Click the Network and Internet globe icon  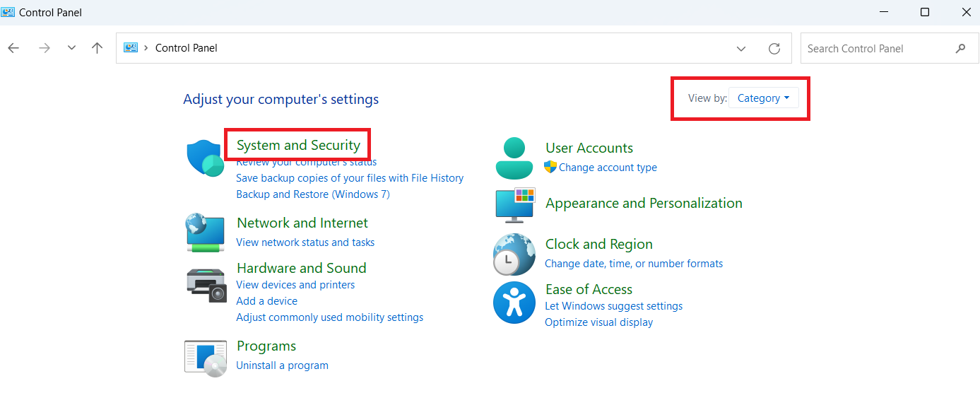pos(206,233)
